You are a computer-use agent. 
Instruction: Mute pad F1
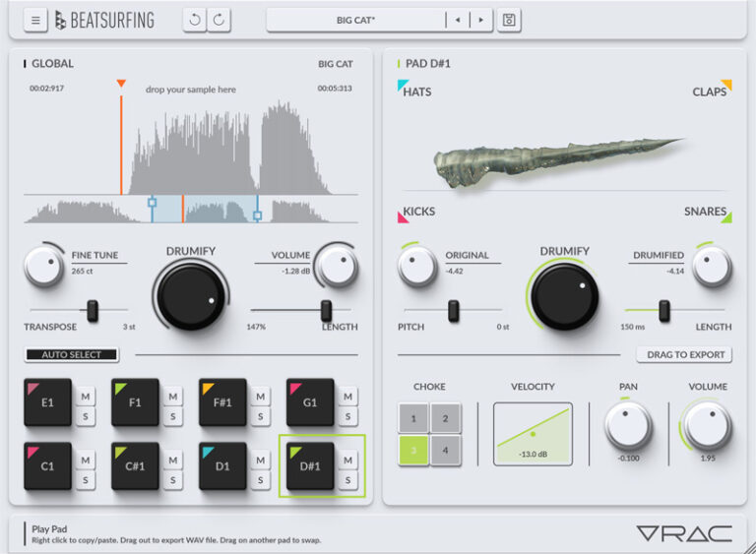173,397
